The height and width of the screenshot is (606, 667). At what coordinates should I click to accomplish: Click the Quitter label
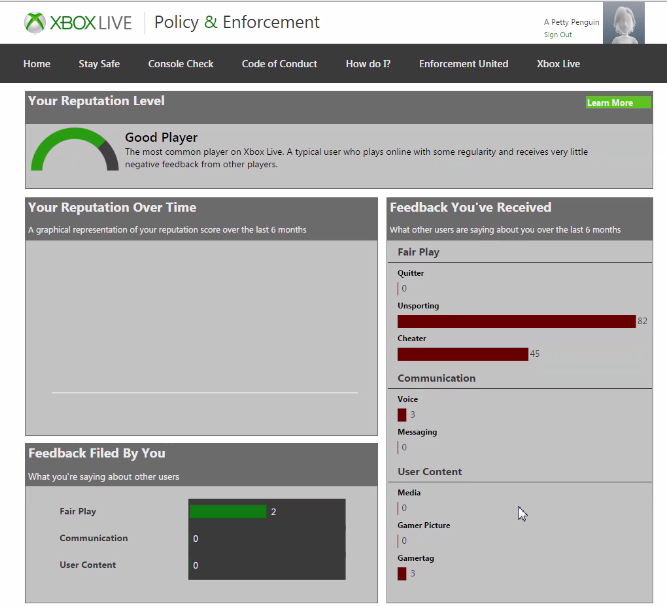(x=410, y=273)
